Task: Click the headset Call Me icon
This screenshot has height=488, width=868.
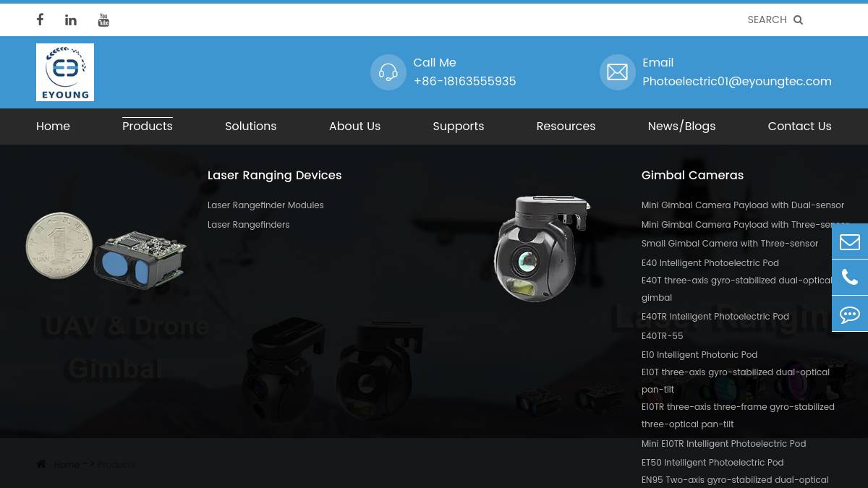Action: pos(388,72)
